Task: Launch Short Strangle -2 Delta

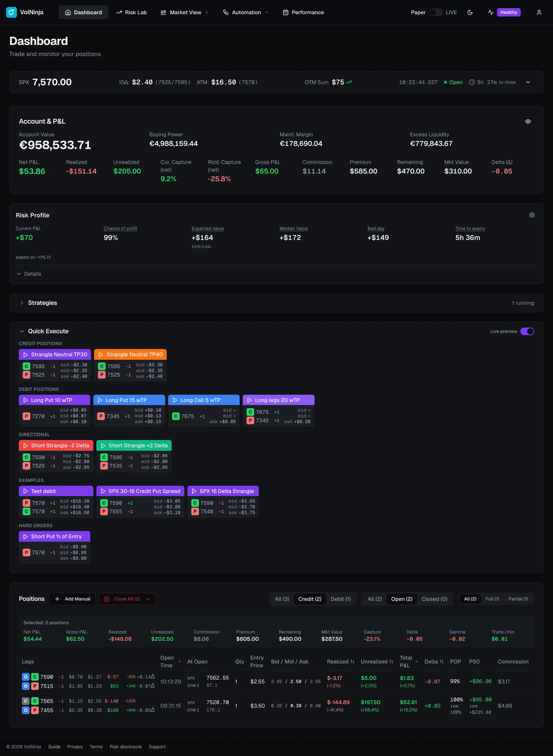Action: (x=56, y=445)
